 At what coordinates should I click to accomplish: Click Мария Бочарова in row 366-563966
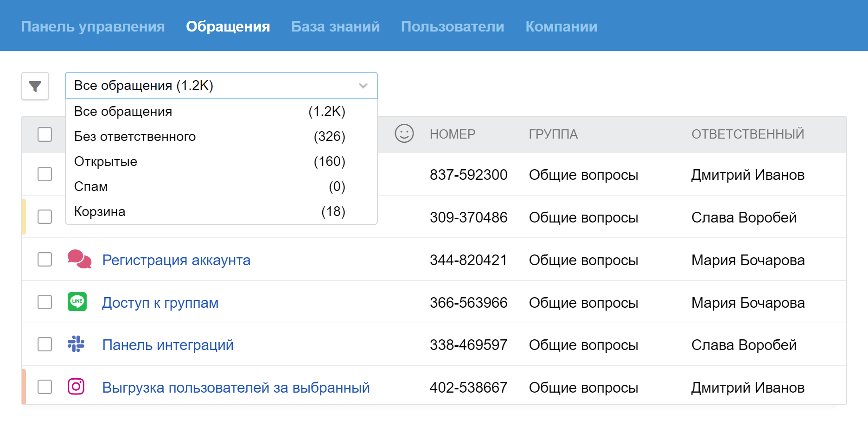tap(748, 303)
